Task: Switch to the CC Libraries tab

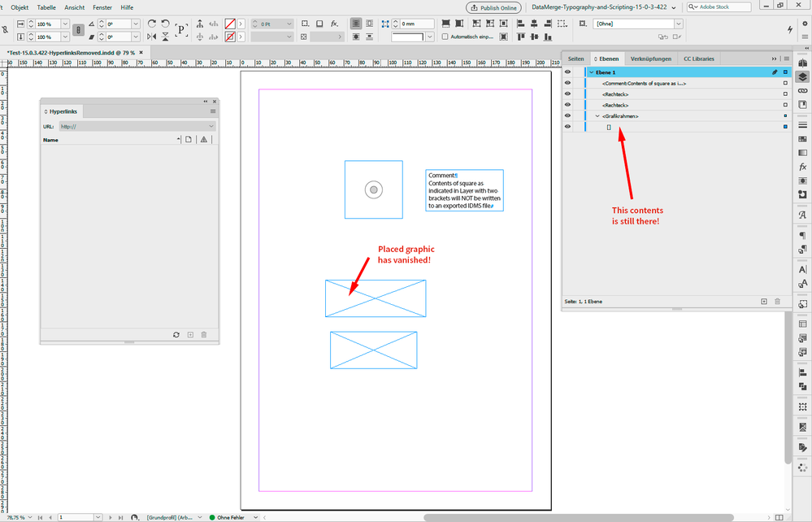Action: (x=698, y=59)
